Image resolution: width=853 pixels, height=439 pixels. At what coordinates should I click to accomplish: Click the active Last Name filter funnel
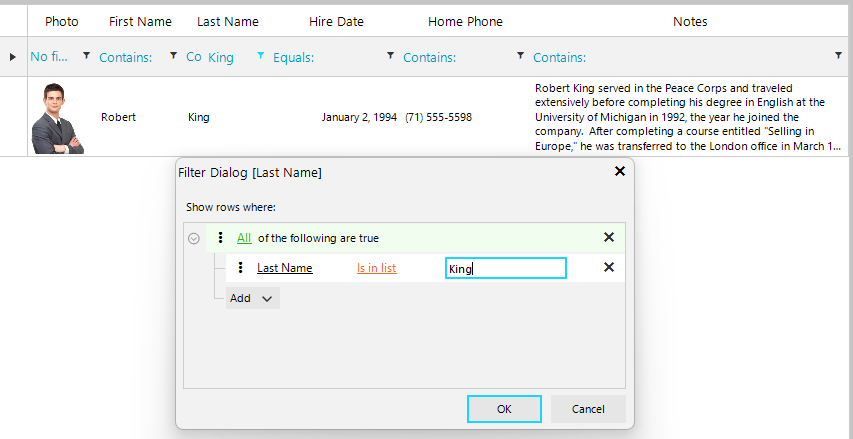(x=261, y=57)
